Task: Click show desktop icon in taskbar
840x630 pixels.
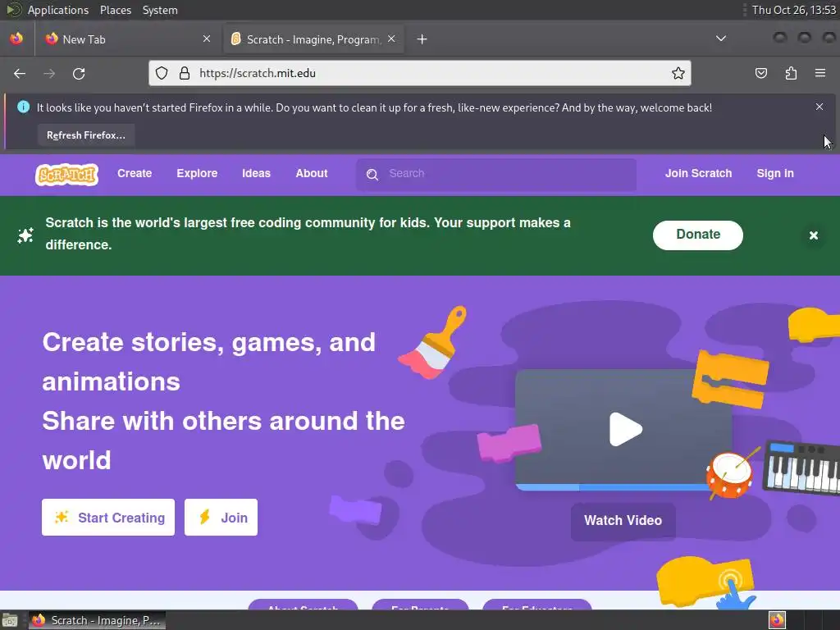Action: pos(9,620)
